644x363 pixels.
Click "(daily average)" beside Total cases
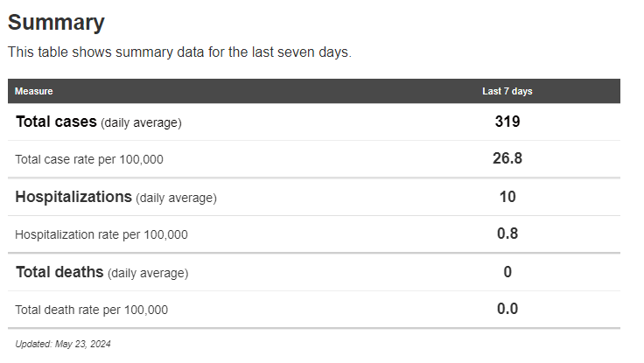click(x=141, y=123)
